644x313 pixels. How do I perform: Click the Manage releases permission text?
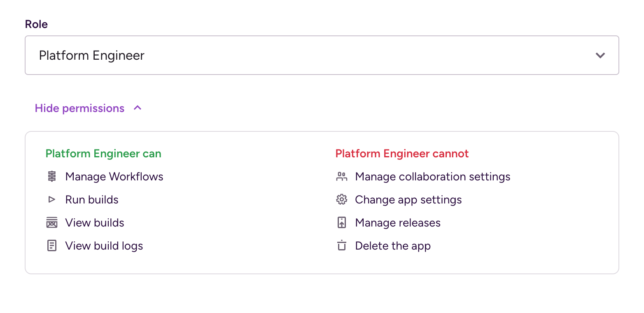[x=398, y=223]
